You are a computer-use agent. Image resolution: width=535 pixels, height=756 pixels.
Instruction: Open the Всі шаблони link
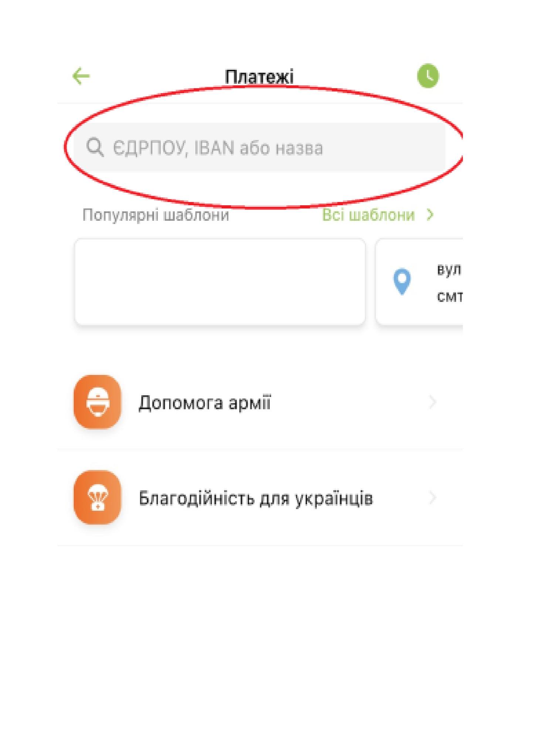pos(368,215)
